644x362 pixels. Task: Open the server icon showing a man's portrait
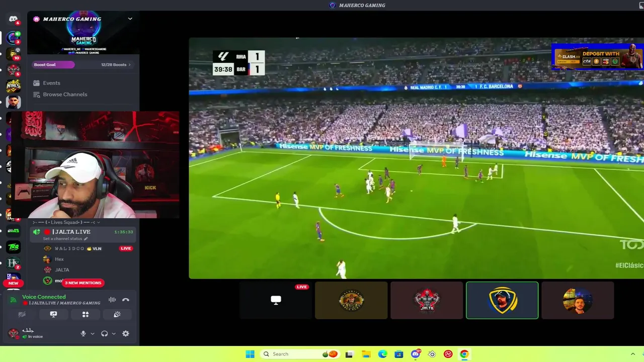coord(14,102)
